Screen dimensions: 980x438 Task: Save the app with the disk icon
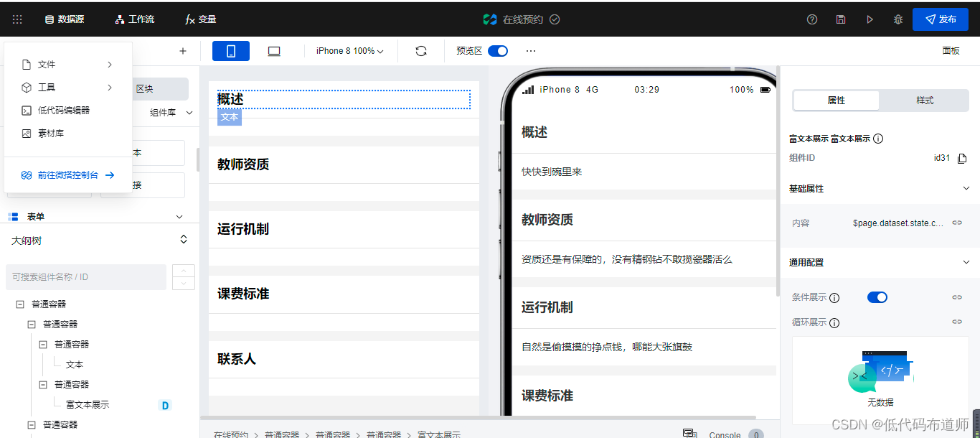pyautogui.click(x=841, y=19)
